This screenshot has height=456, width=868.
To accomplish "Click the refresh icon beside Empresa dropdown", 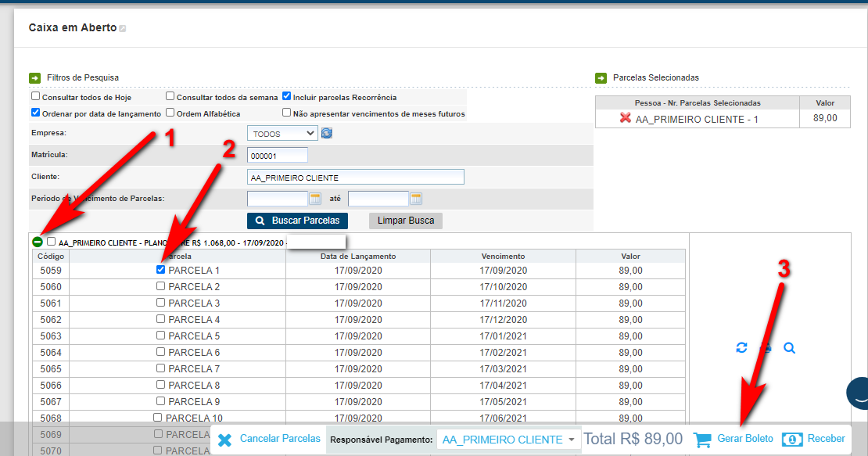I will 327,133.
